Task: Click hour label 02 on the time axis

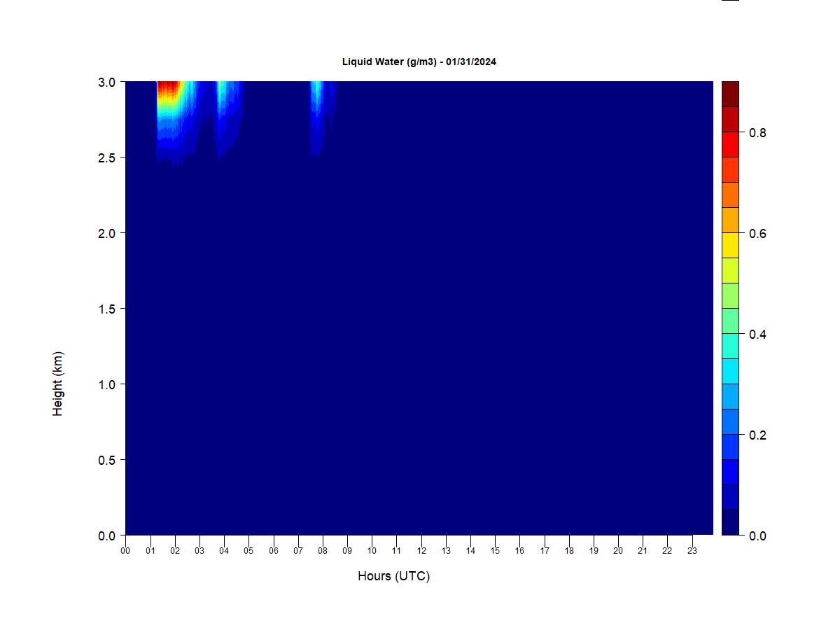Action: pos(175,551)
